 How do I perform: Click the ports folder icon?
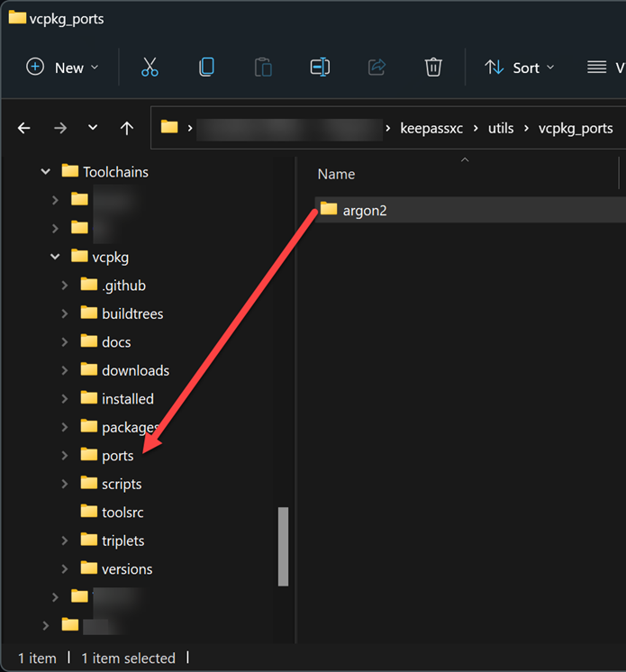pyautogui.click(x=88, y=454)
